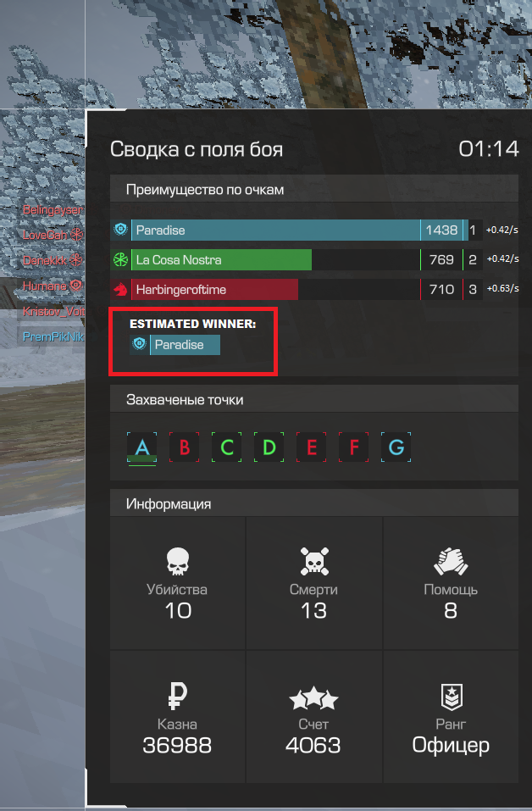
Task: Click Paradise shield emblem beside score bar
Action: pos(120,230)
